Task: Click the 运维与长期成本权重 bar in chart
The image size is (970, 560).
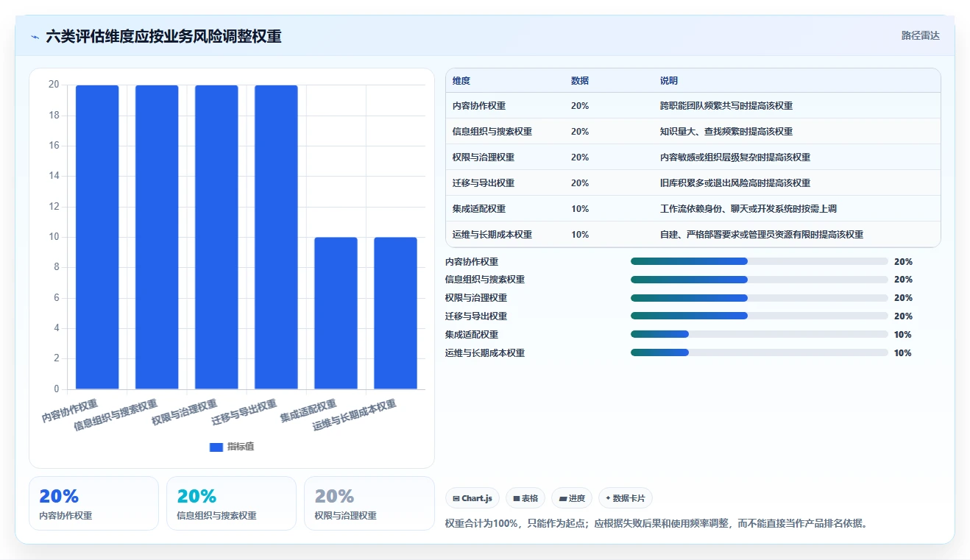Action: pos(395,313)
